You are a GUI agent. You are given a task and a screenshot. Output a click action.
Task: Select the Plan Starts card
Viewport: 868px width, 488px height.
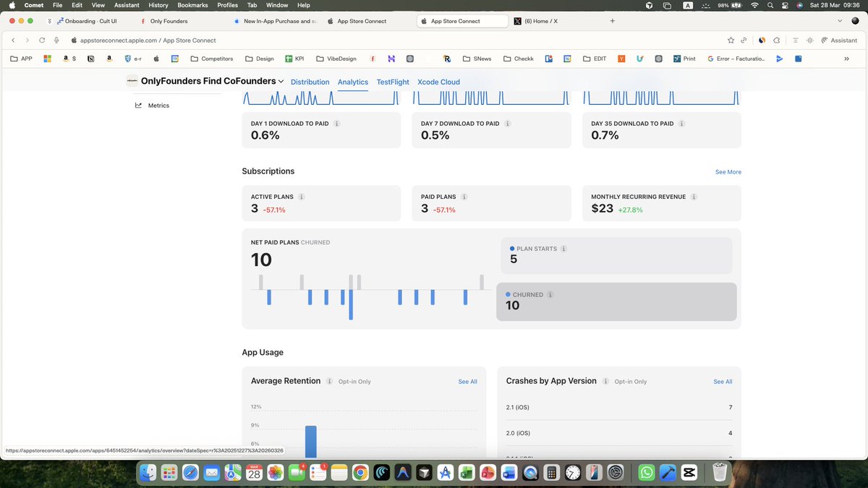click(616, 255)
